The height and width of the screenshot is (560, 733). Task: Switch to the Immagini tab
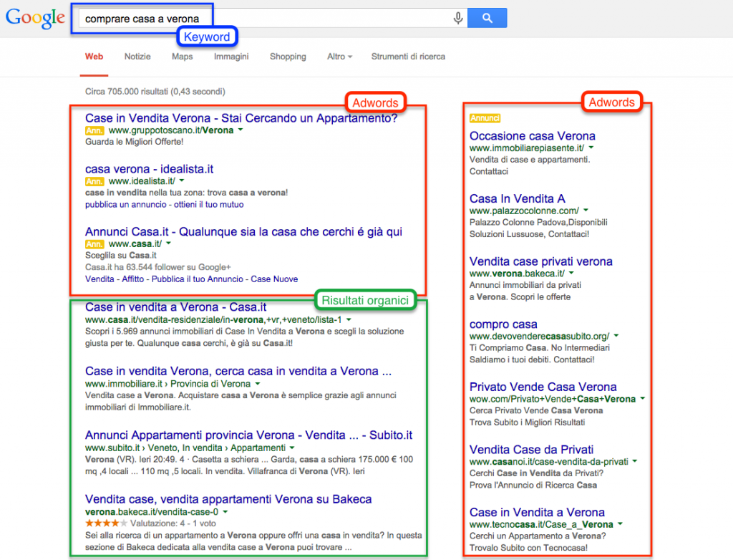(x=231, y=57)
